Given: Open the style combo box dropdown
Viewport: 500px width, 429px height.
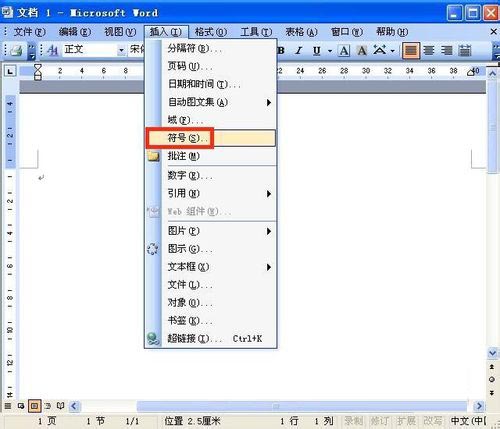Looking at the screenshot, I should tap(122, 50).
